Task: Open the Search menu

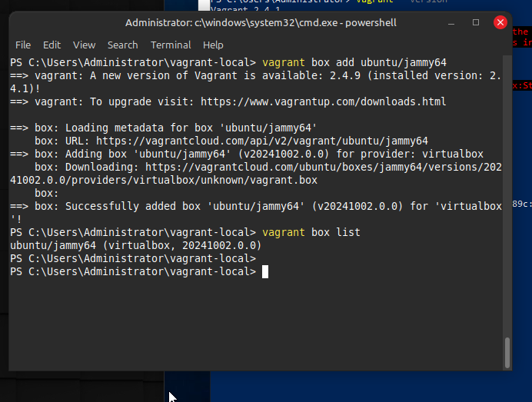Action: [122, 45]
